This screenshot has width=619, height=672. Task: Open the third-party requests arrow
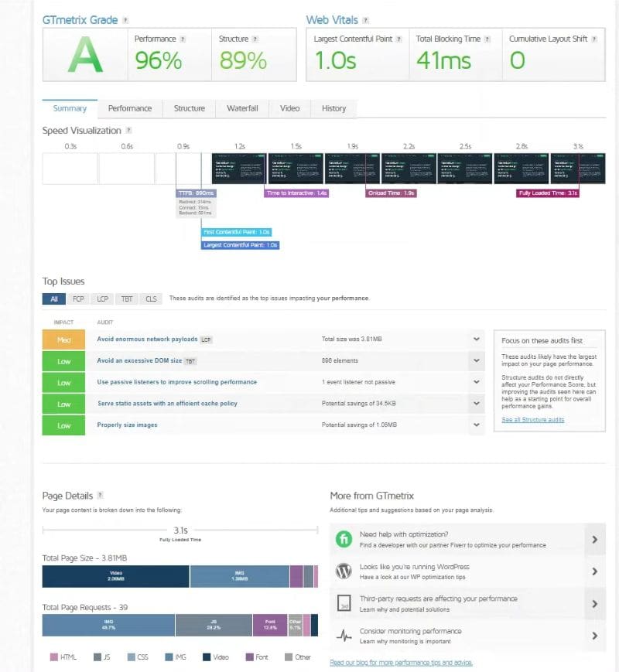point(595,603)
